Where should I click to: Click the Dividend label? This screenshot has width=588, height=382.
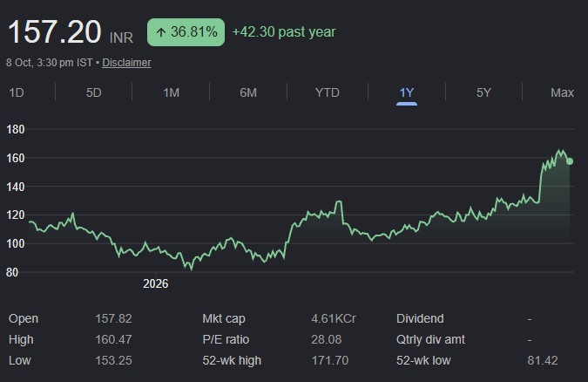pyautogui.click(x=420, y=318)
